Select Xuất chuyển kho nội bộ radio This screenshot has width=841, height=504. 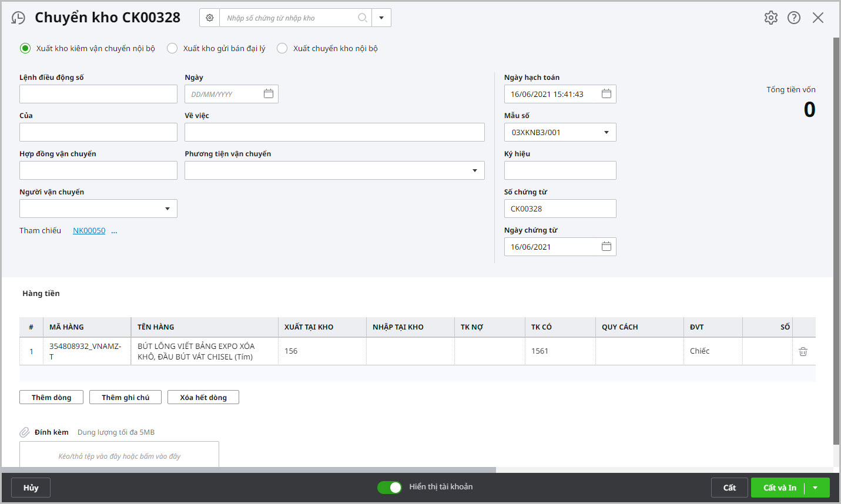click(x=282, y=48)
